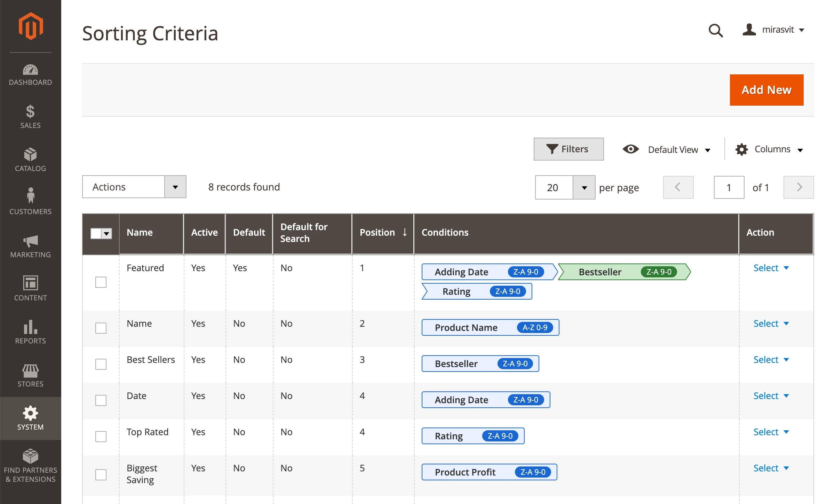Open the Catalog section

click(31, 160)
